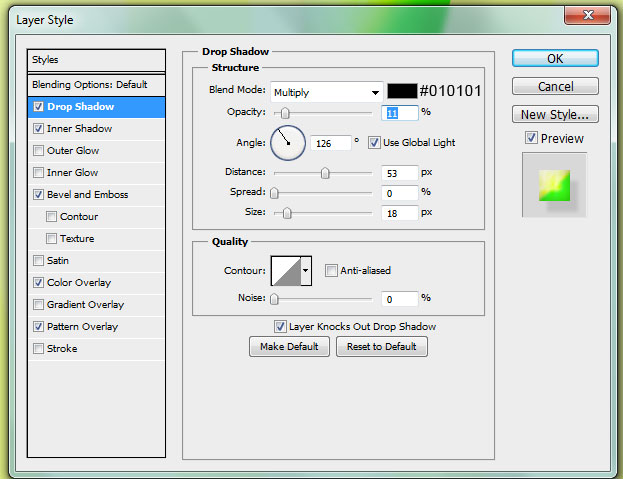This screenshot has width=623, height=479.
Task: Open the contour curve preview picker
Action: [x=285, y=270]
